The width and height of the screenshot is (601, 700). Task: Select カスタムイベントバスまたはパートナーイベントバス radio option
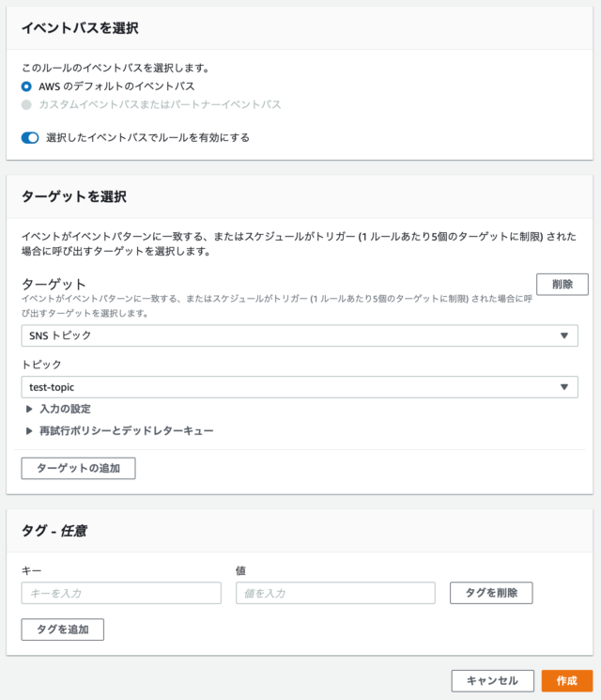[x=26, y=105]
